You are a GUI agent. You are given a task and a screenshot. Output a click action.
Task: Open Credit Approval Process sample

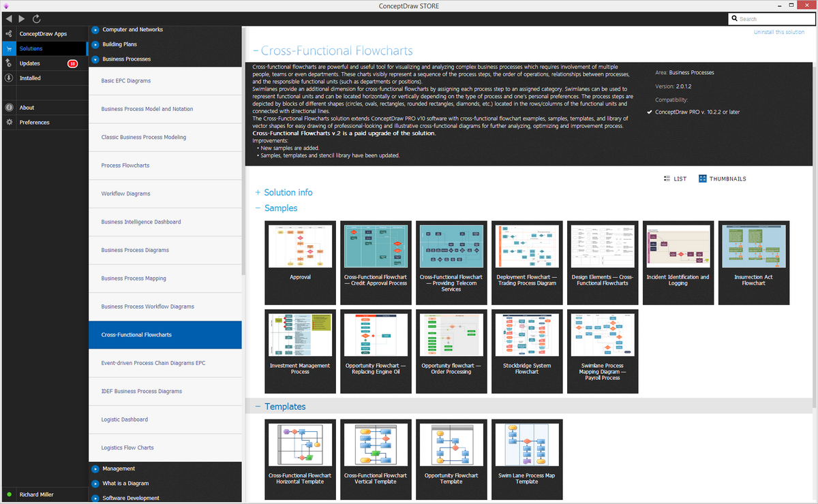pyautogui.click(x=376, y=263)
